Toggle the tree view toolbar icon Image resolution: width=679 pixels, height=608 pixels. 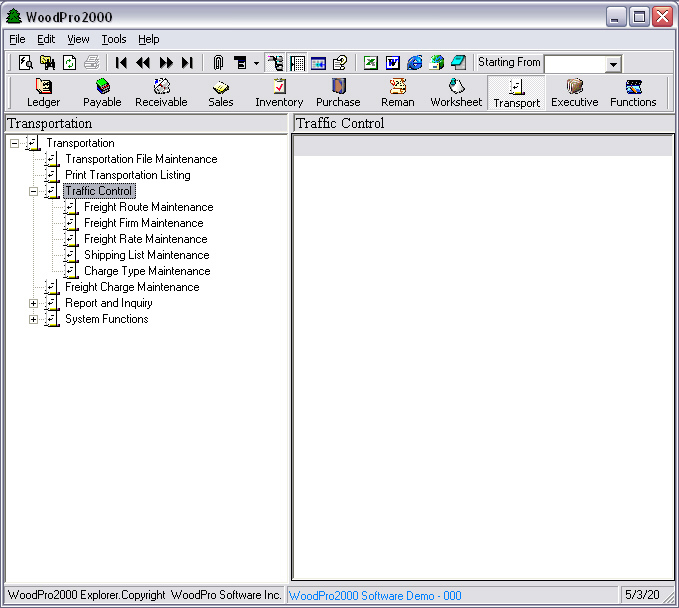pyautogui.click(x=275, y=63)
